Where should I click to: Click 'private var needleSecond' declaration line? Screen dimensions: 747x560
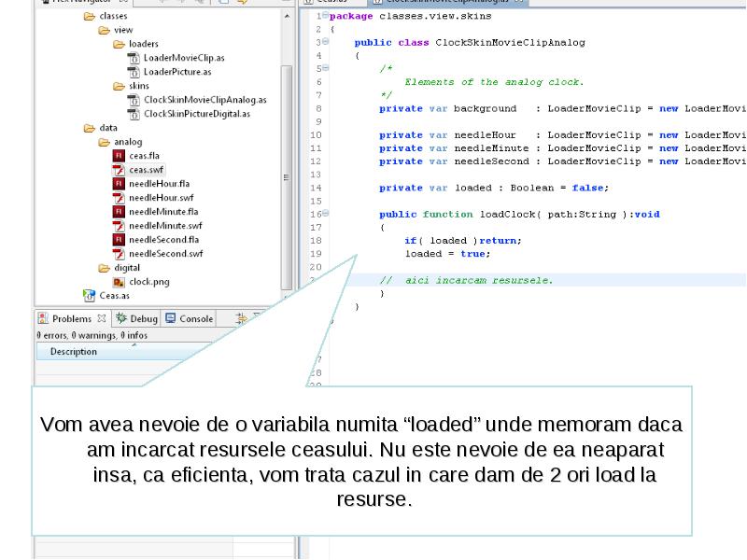coord(563,161)
